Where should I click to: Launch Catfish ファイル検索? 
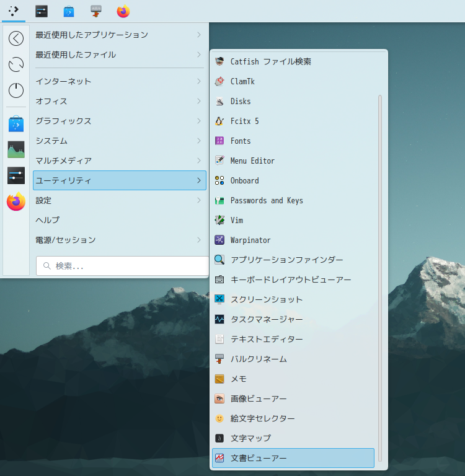click(270, 61)
